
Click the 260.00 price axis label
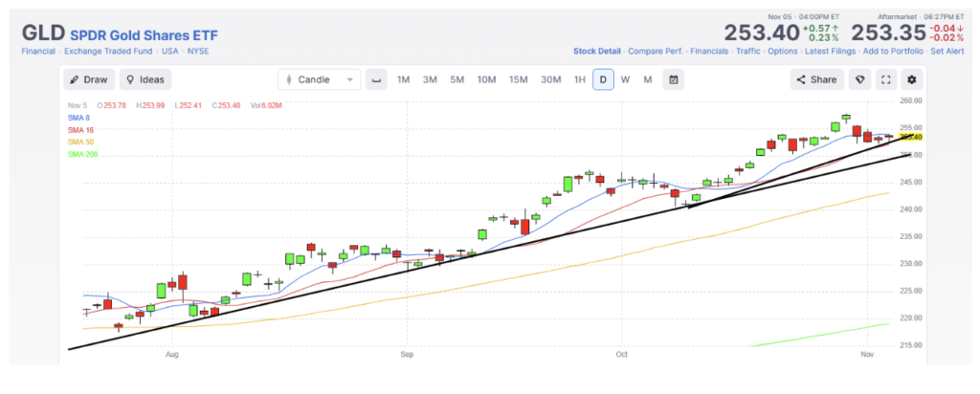coord(910,100)
